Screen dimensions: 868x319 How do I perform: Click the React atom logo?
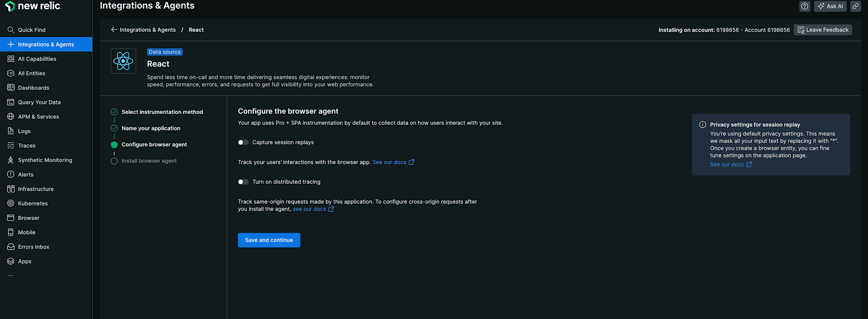(123, 61)
